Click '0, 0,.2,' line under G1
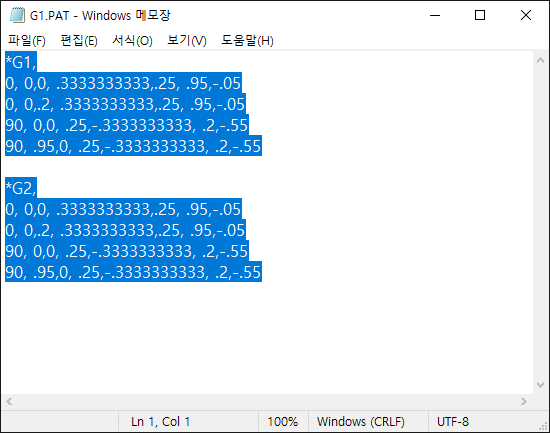This screenshot has height=433, width=550. click(125, 104)
